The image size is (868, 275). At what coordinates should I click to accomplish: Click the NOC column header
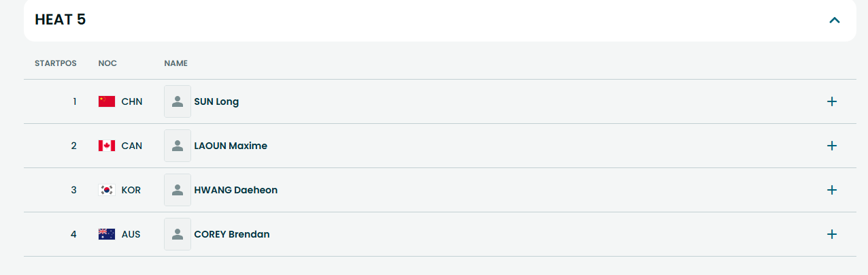click(x=107, y=63)
